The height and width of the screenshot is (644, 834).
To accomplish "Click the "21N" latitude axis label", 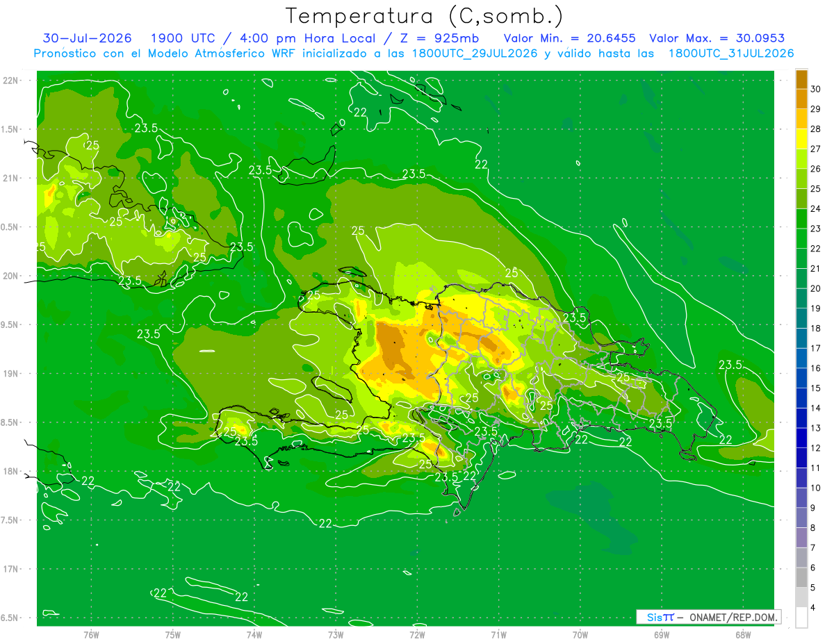I will pyautogui.click(x=11, y=179).
